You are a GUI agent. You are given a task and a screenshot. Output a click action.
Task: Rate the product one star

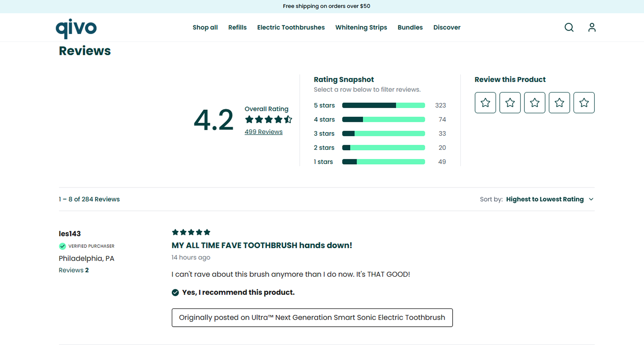[485, 103]
